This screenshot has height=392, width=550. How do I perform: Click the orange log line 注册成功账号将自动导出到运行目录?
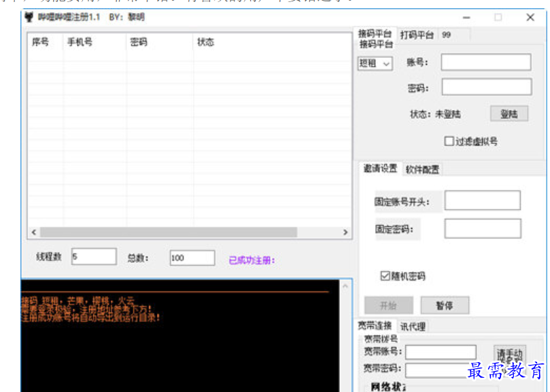[91, 318]
